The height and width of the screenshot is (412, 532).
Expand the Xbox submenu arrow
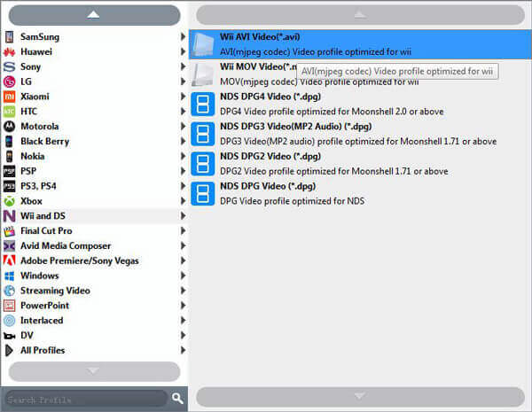pos(183,201)
